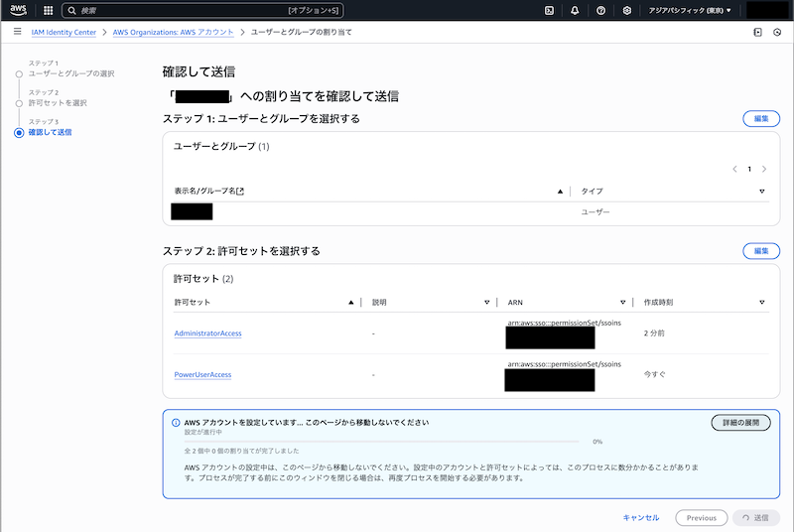Sort by 表示名/グループ名 column arrow
Image resolution: width=794 pixels, height=532 pixels.
click(x=560, y=191)
